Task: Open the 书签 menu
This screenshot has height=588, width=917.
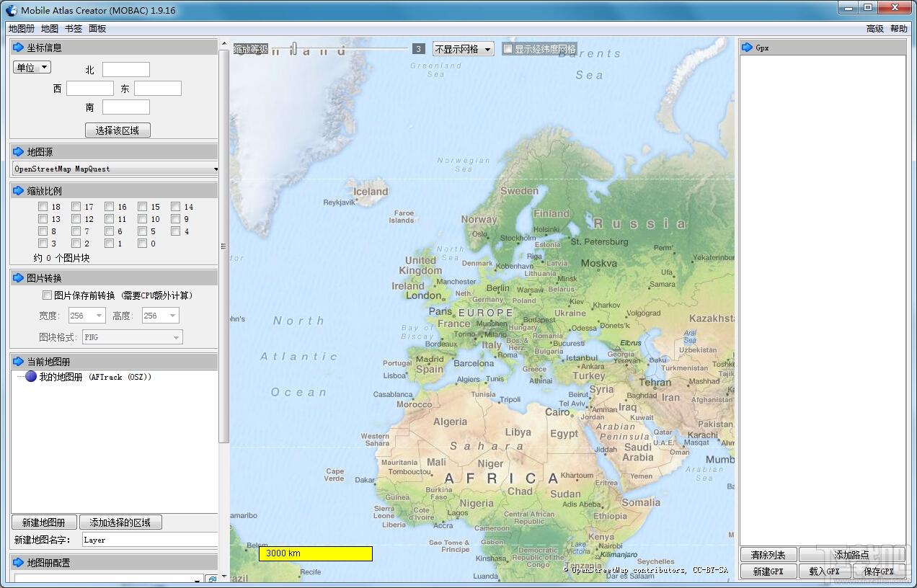Action: [x=73, y=29]
